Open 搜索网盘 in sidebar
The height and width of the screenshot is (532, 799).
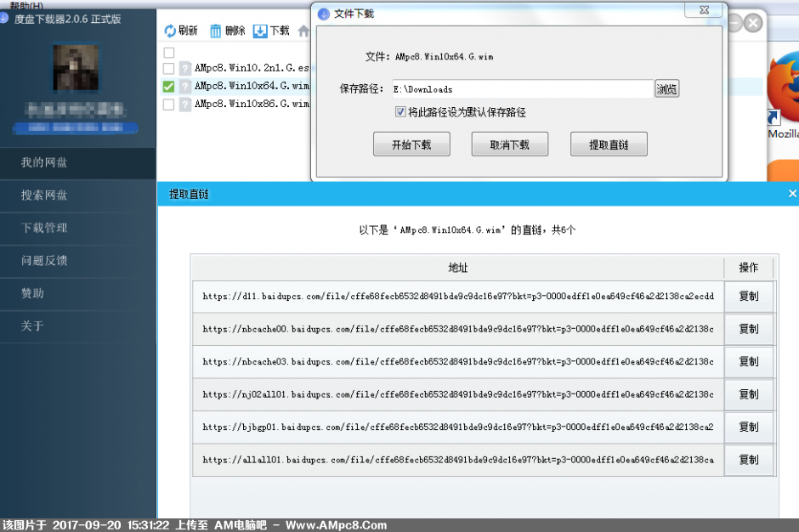pos(78,195)
